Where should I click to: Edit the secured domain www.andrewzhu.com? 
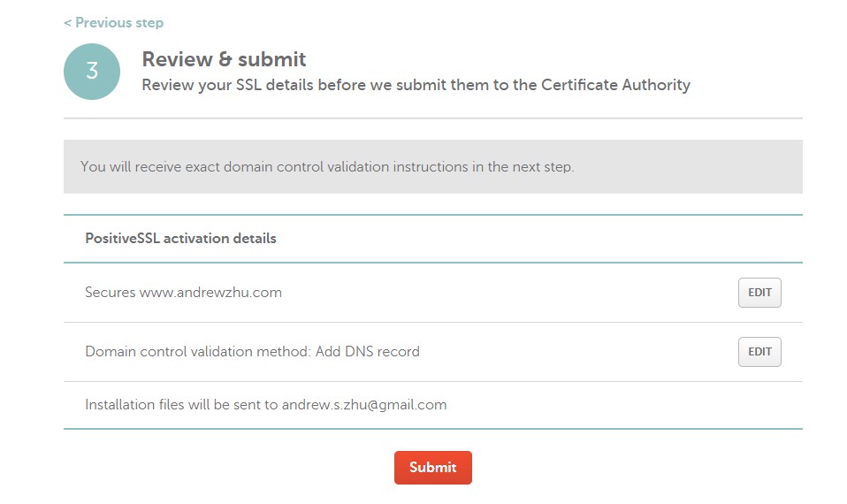[x=759, y=293]
